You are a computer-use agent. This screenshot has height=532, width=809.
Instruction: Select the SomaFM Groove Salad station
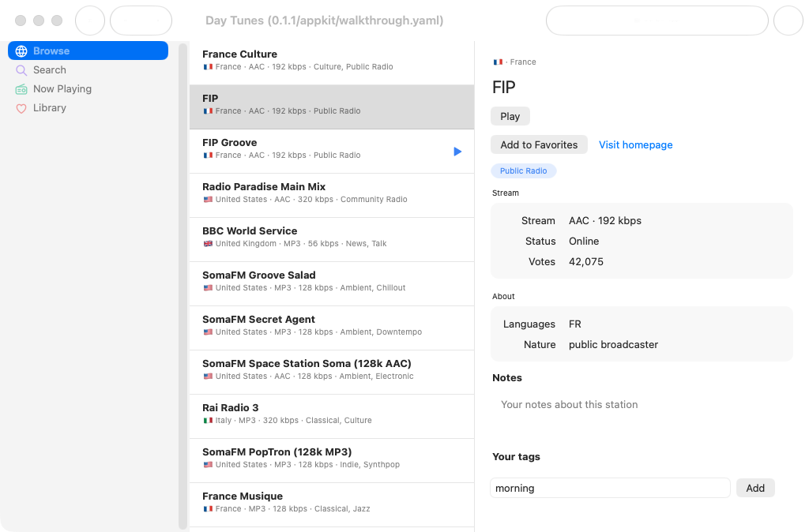pos(332,284)
